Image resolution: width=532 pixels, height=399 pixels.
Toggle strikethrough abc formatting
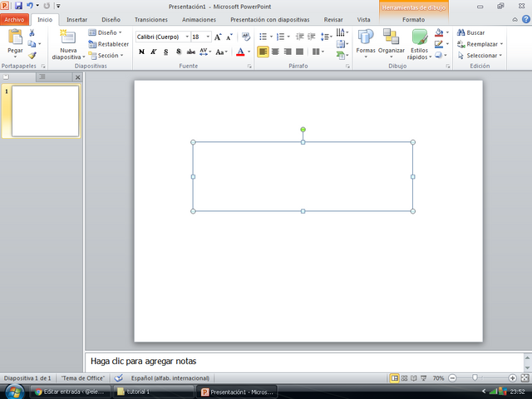point(191,52)
